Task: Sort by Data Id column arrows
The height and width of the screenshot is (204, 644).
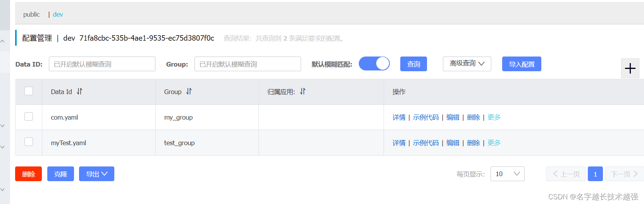Action: (x=79, y=91)
